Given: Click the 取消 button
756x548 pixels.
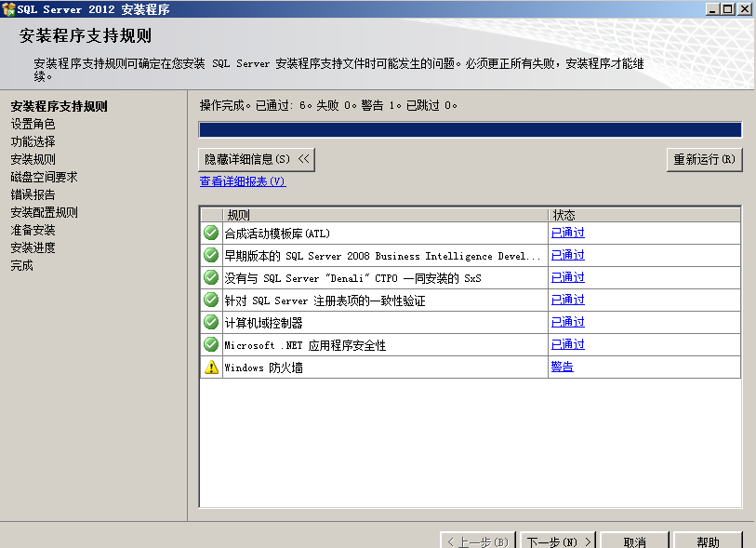Looking at the screenshot, I should 635,541.
